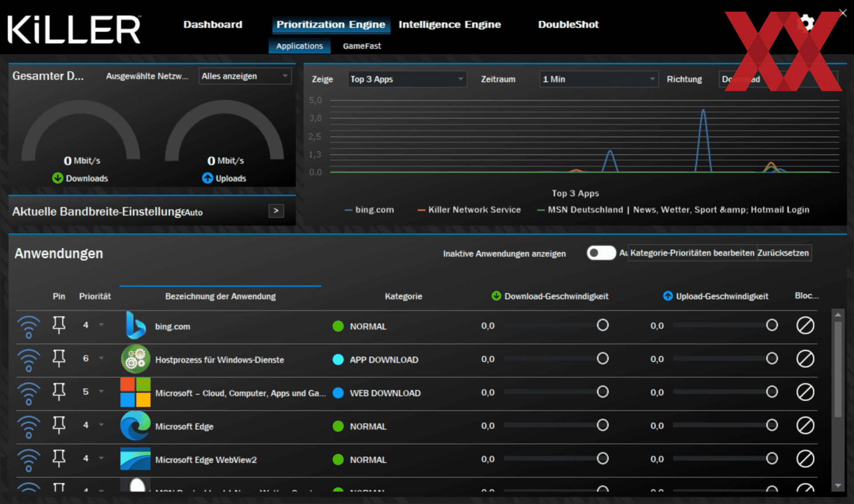Viewport: 854px width, 504px height.
Task: Click the WiFi icon in bing.com row
Action: click(28, 327)
